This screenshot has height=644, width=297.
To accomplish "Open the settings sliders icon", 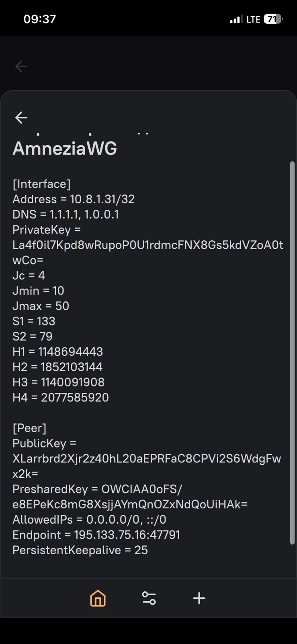I will [149, 598].
